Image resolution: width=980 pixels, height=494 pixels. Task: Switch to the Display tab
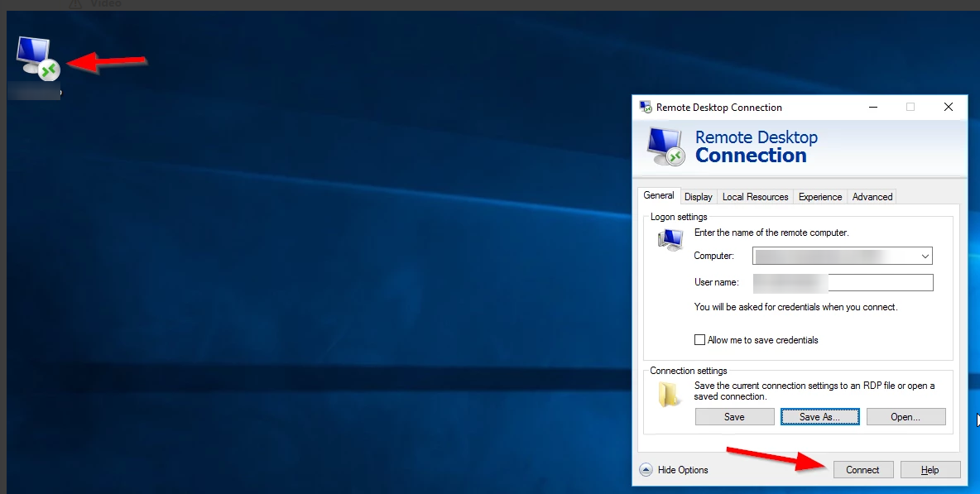point(698,196)
